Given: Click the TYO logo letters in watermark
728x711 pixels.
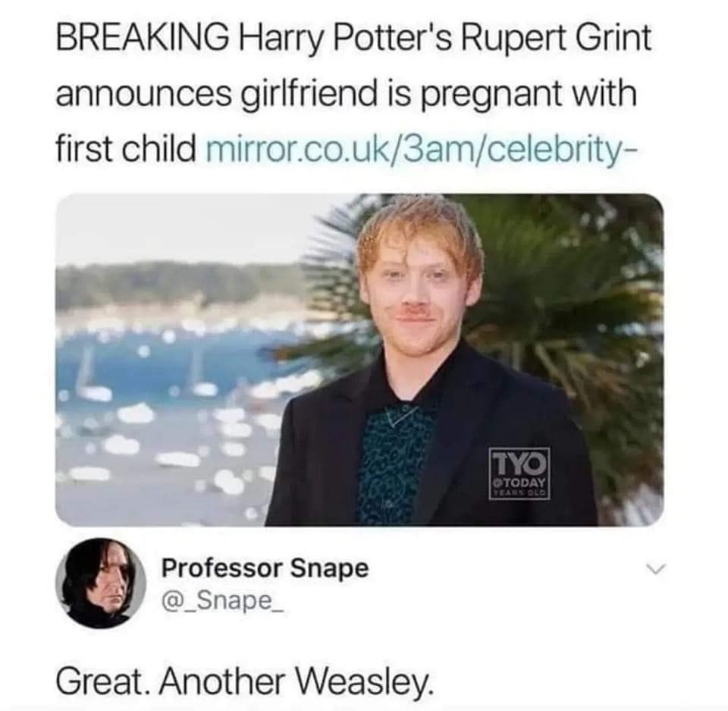Looking at the screenshot, I should pos(520,461).
